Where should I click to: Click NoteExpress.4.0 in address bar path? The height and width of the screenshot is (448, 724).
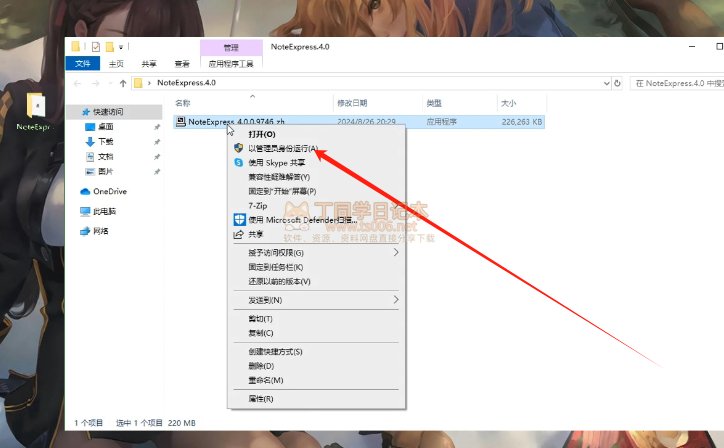pos(187,83)
